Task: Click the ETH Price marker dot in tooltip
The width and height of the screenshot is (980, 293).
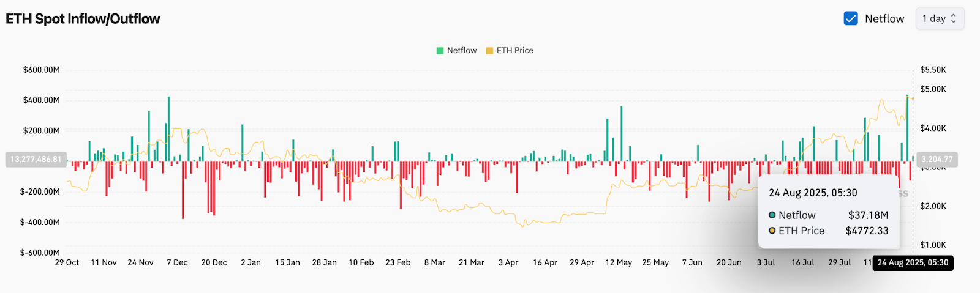Action: click(772, 231)
